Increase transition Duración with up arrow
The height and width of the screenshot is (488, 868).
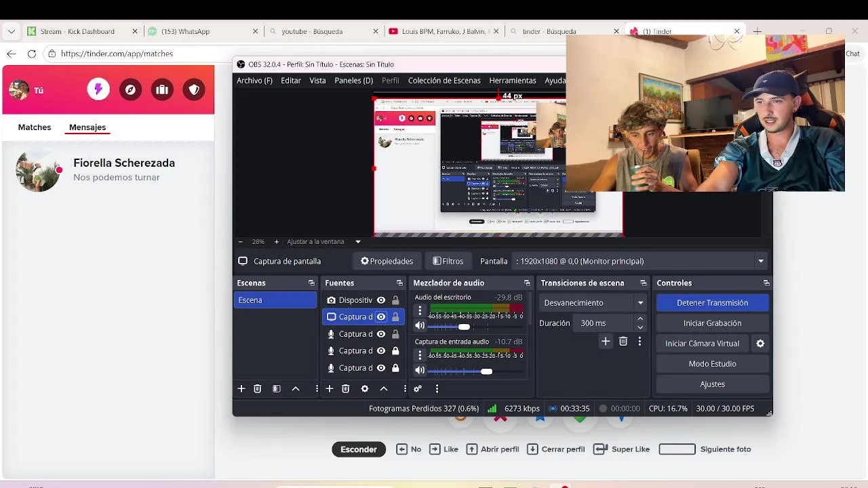(x=640, y=319)
